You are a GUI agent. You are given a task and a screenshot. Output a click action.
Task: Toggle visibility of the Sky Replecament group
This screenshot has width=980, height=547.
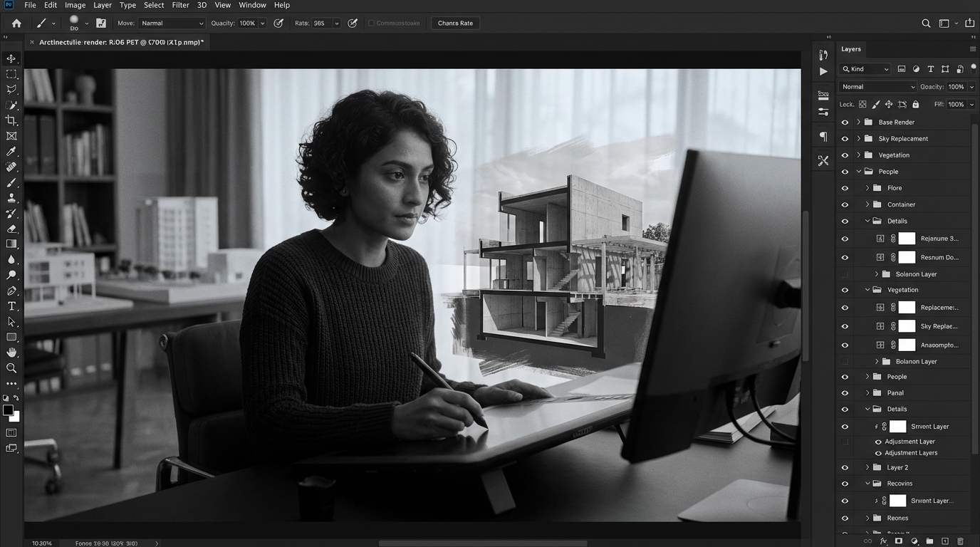pyautogui.click(x=845, y=138)
